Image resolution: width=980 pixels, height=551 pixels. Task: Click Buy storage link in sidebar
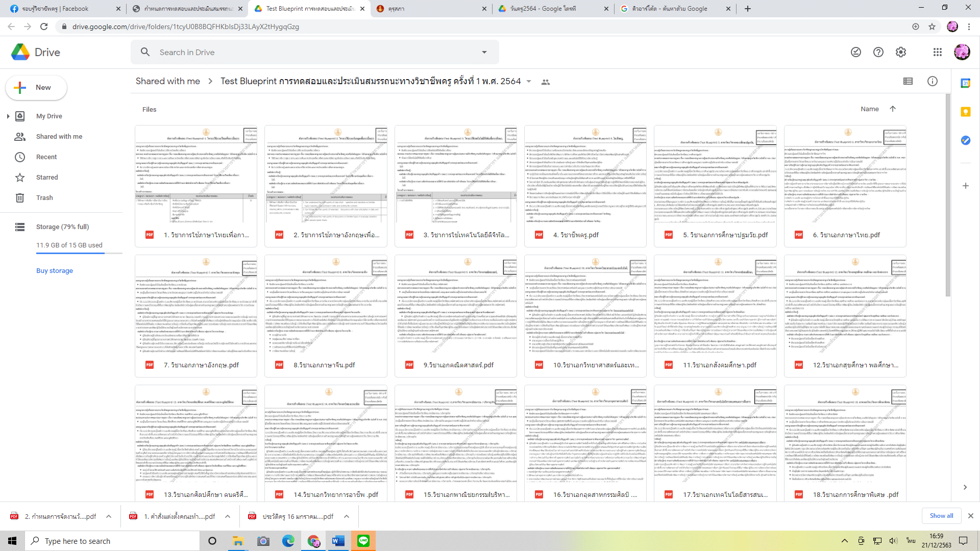55,270
